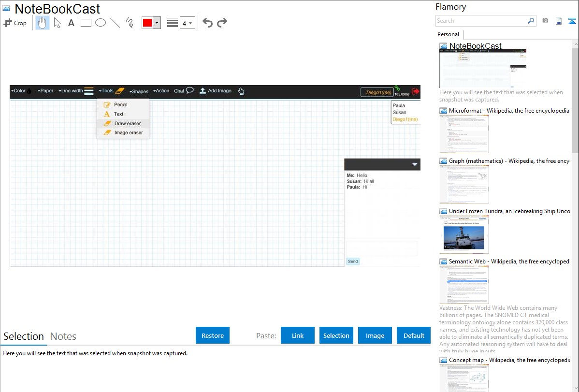Select the Crop tool
This screenshot has width=579, height=392.
[x=15, y=23]
